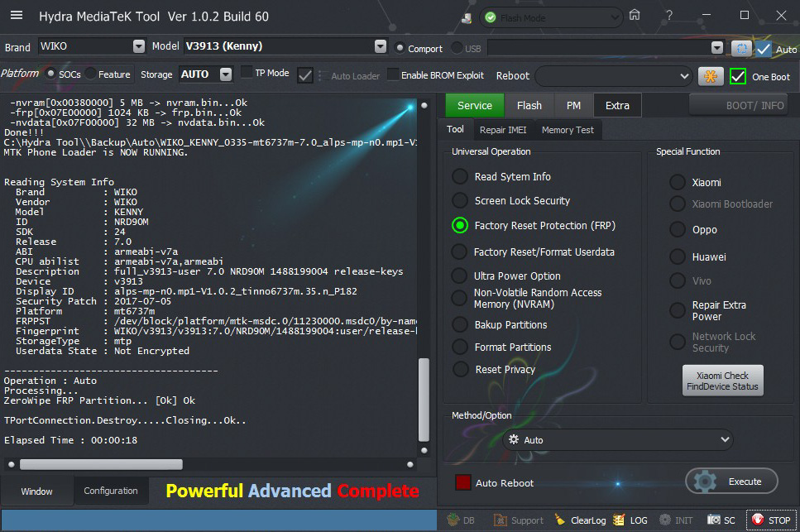Image resolution: width=800 pixels, height=532 pixels.
Task: Open the Support icon
Action: [518, 520]
